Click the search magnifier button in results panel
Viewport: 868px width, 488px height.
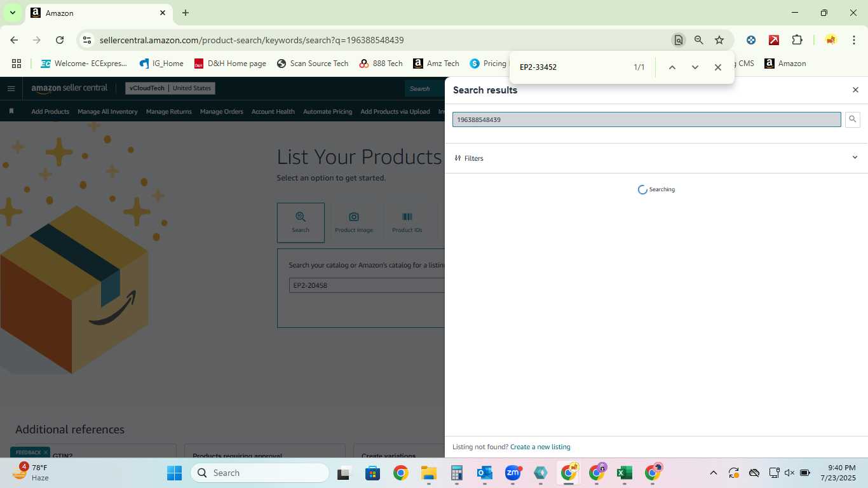853,119
